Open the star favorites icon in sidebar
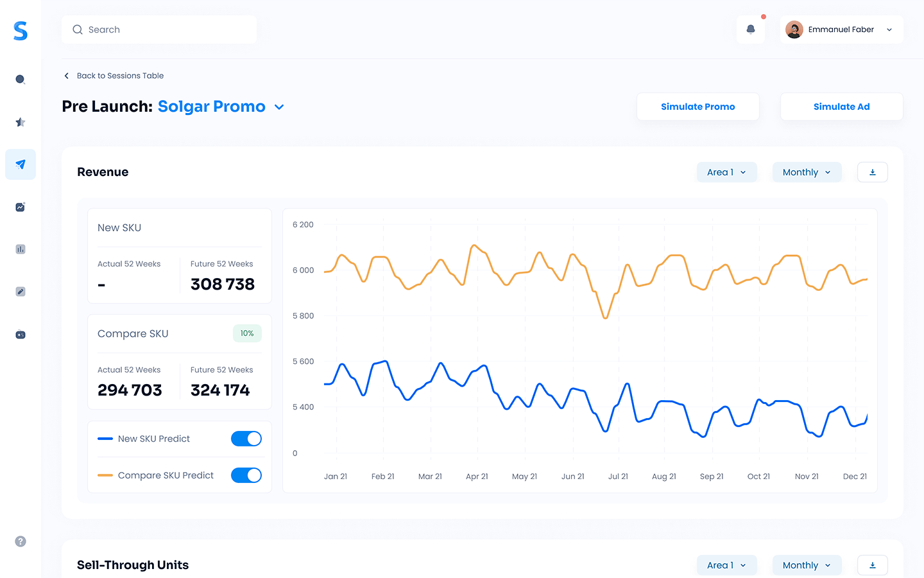Viewport: 924px width, 578px height. 21,122
